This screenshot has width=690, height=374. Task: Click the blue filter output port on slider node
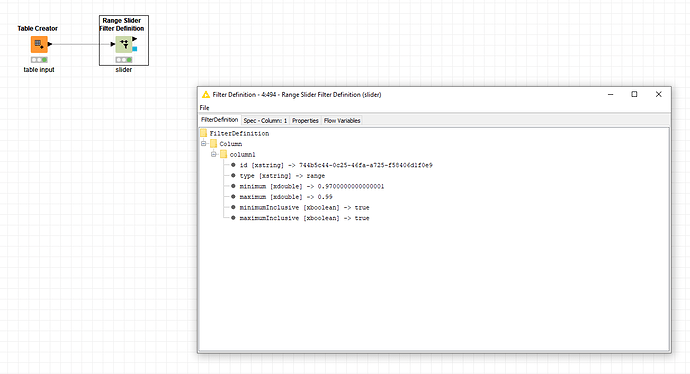135,49
